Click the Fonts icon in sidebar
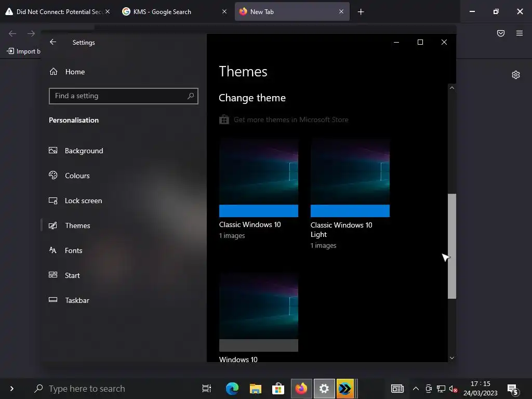The width and height of the screenshot is (532, 399). coord(53,250)
